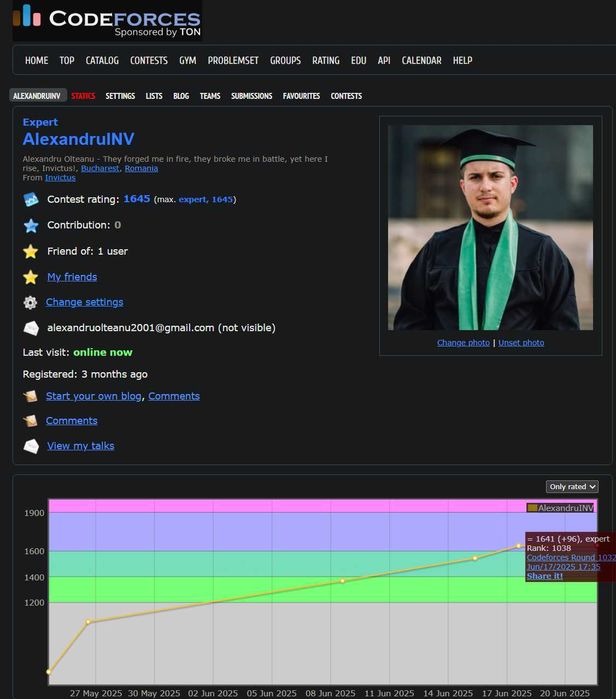The height and width of the screenshot is (699, 616).
Task: Select the ALEXANDRUINV profile tab
Action: tap(38, 95)
